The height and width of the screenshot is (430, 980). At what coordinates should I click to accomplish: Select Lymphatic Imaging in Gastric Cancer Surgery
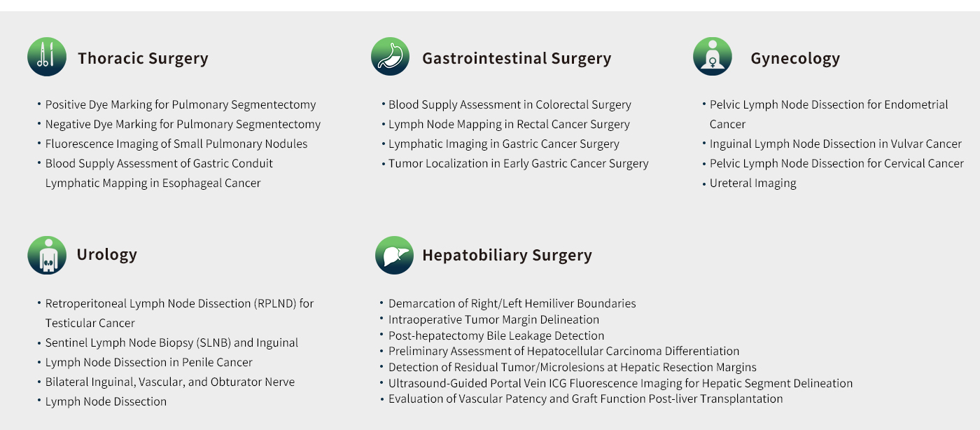click(504, 144)
